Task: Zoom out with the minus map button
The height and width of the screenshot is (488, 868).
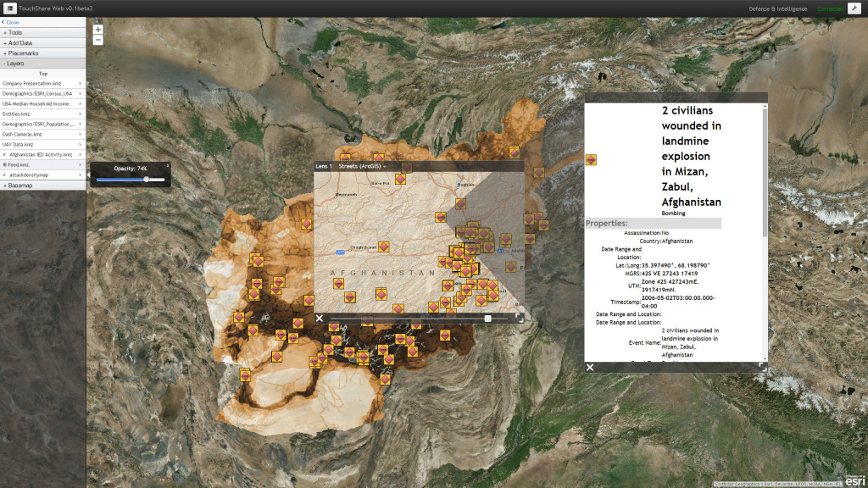Action: (x=98, y=40)
